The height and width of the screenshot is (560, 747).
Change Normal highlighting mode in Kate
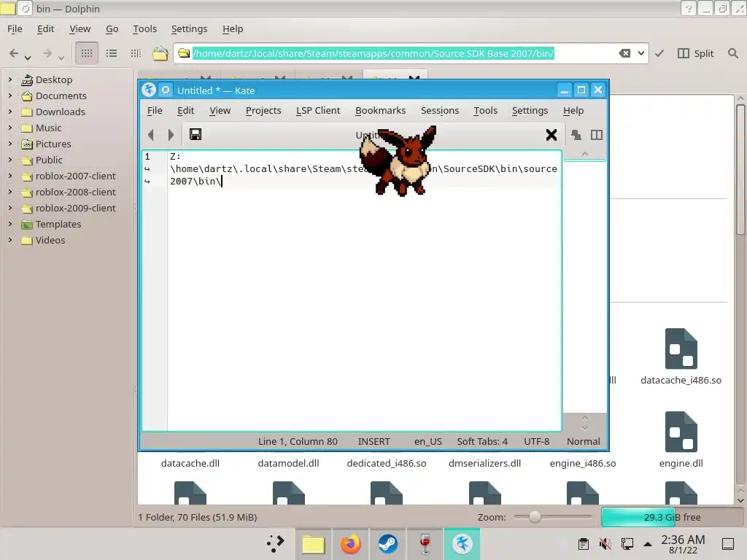583,441
